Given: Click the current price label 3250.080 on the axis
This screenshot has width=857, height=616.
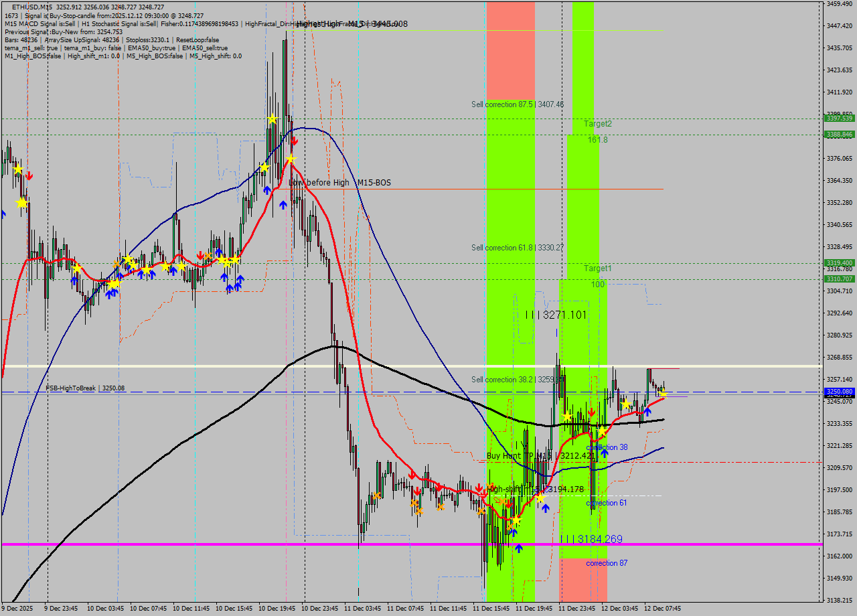Looking at the screenshot, I should pos(840,391).
